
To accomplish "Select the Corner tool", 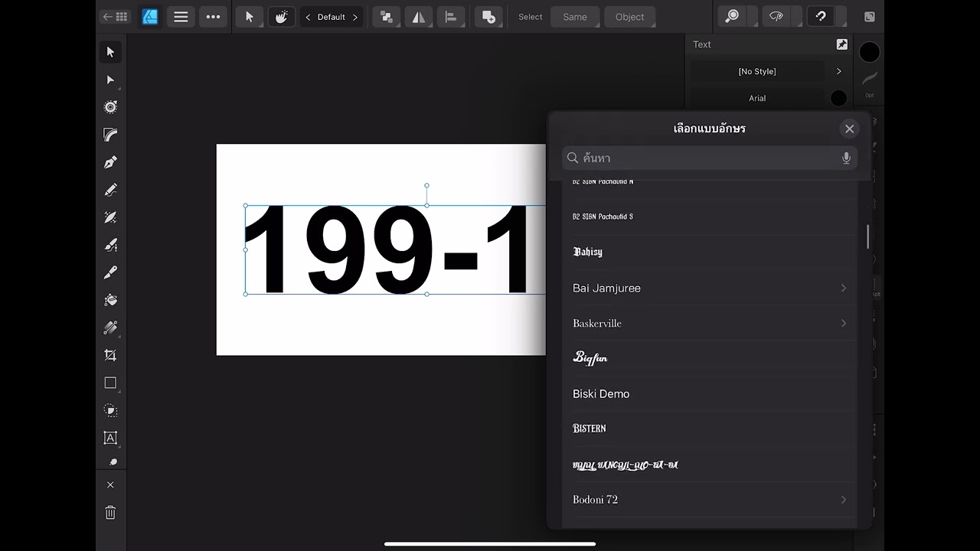I will click(110, 135).
